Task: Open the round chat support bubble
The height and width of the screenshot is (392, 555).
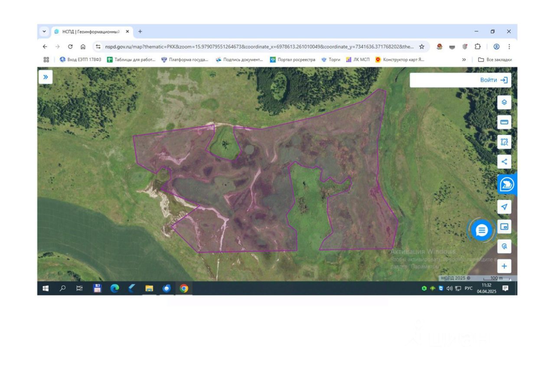Action: [x=482, y=230]
